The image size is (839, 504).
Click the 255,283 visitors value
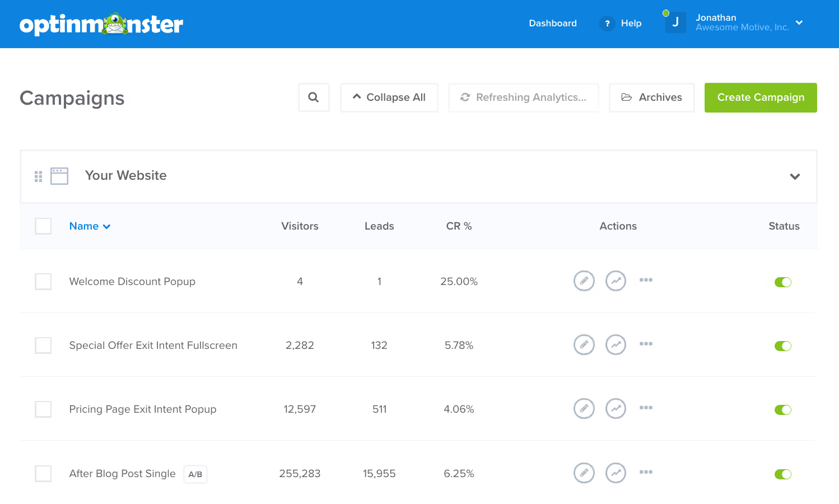tap(300, 474)
